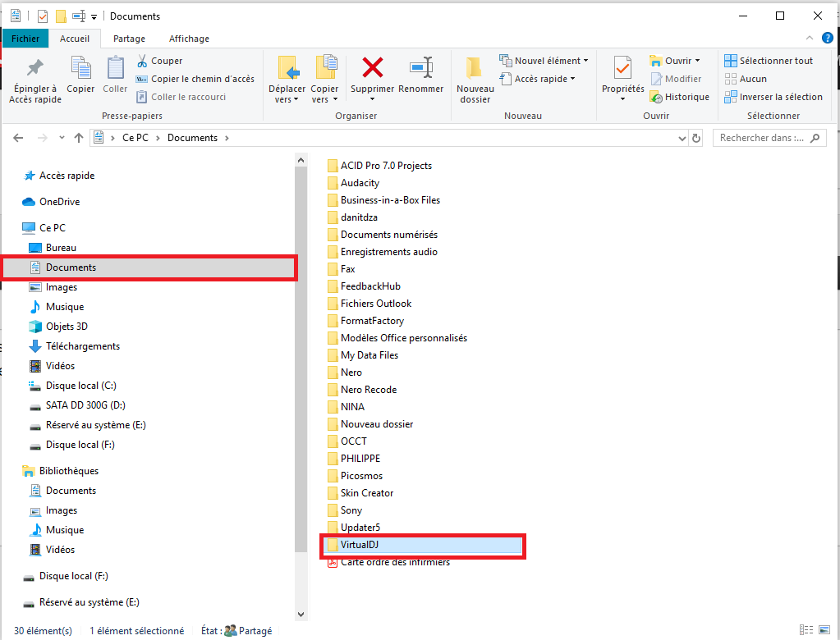Click Sélectionner tout in the ribbon
Viewport: 840px width, 640px height.
769,61
